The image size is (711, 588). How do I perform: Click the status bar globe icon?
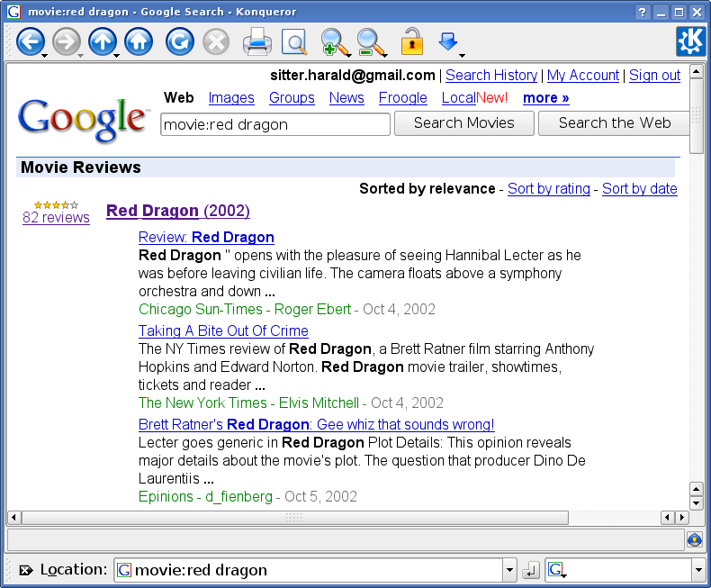(x=695, y=540)
